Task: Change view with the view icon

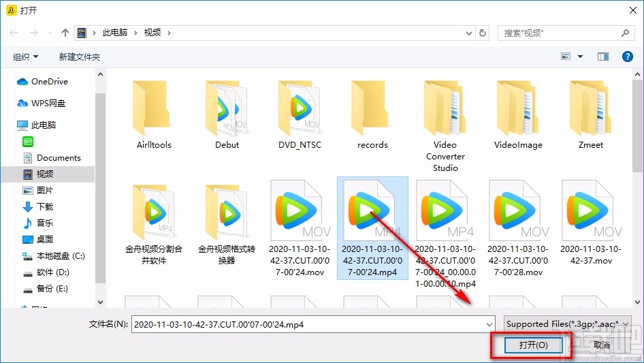Action: pyautogui.click(x=566, y=57)
